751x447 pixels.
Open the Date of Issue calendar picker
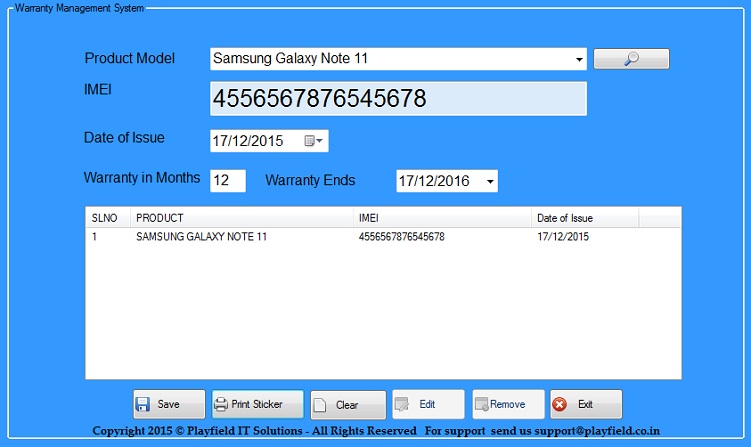coord(314,141)
